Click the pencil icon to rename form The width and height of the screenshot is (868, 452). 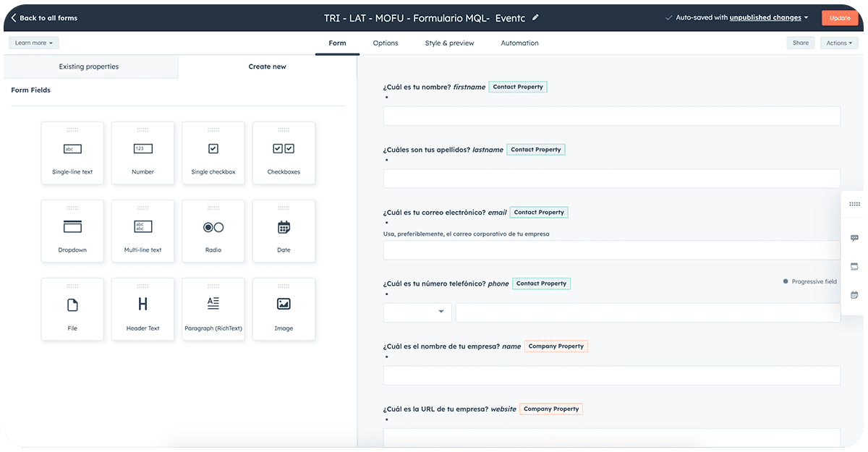535,17
